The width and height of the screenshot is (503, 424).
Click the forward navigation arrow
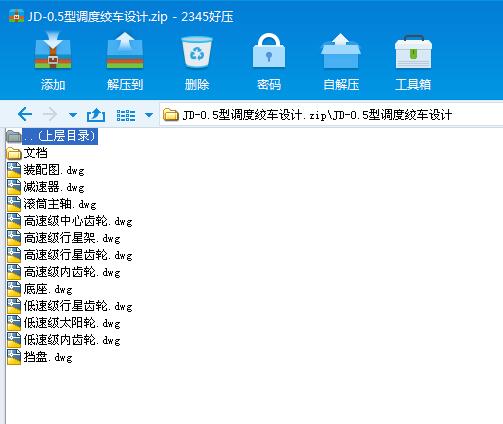click(x=50, y=114)
